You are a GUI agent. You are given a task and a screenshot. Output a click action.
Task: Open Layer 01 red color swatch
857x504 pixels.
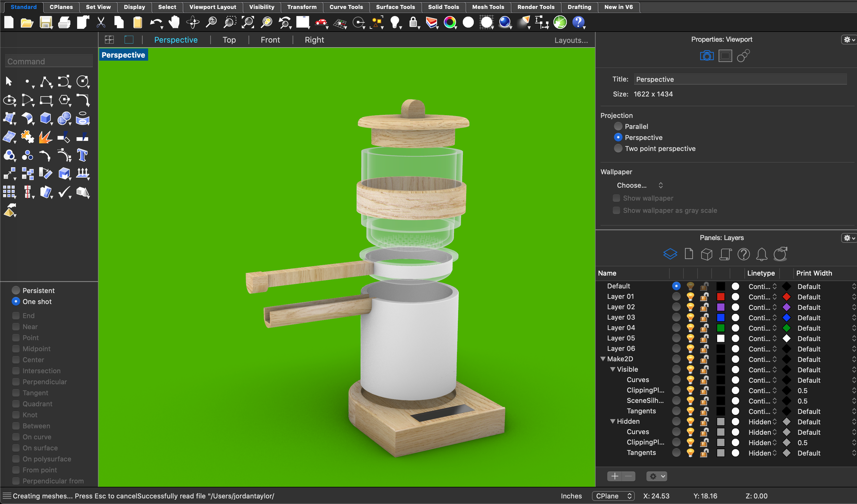(721, 297)
